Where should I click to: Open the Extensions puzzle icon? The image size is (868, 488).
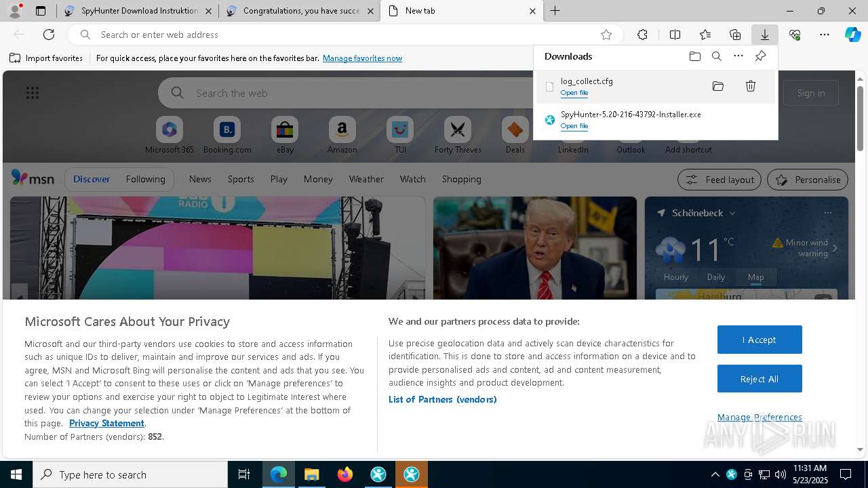[x=642, y=35]
